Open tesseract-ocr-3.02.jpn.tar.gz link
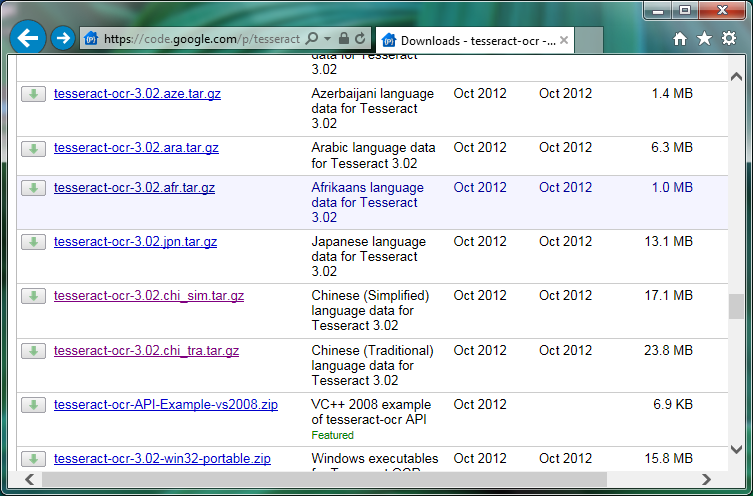Viewport: 753px width, 496px height. point(135,242)
